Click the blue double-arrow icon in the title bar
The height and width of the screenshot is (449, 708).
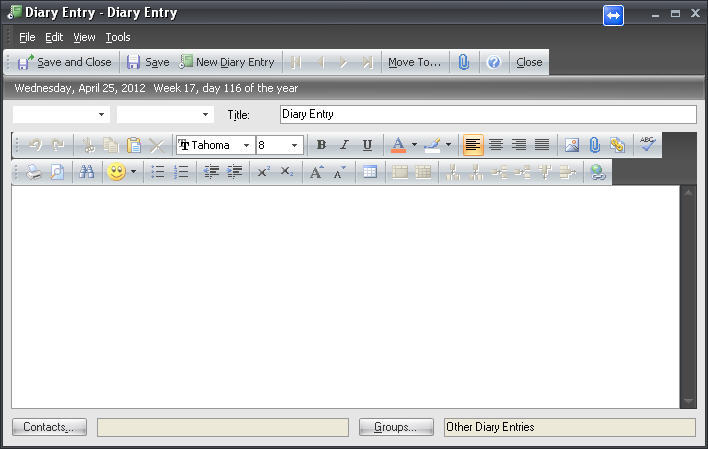613,15
